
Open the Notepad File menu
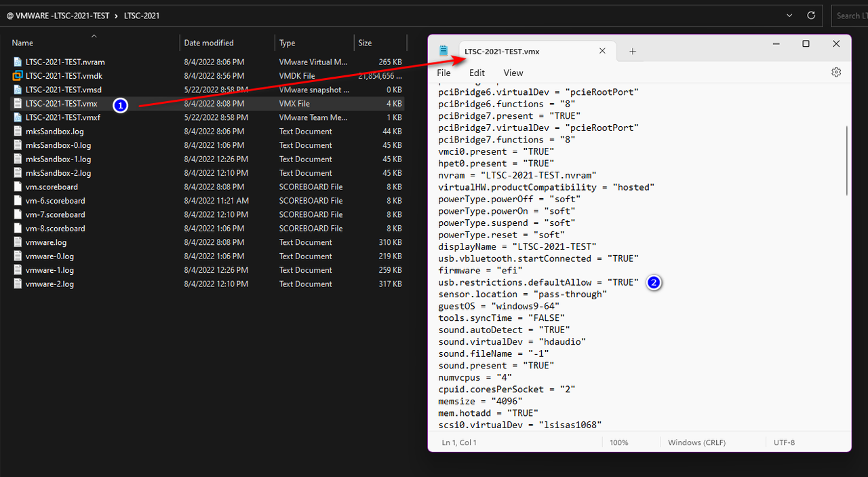point(443,73)
